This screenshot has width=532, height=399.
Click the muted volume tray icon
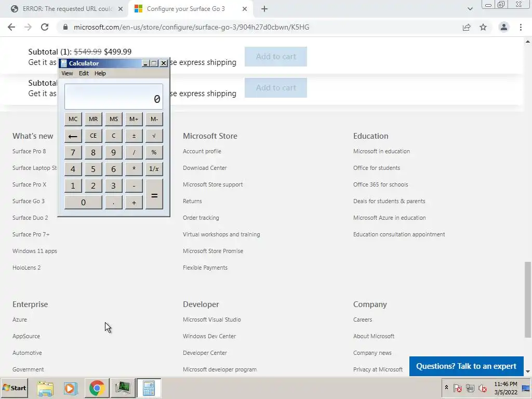pyautogui.click(x=482, y=388)
